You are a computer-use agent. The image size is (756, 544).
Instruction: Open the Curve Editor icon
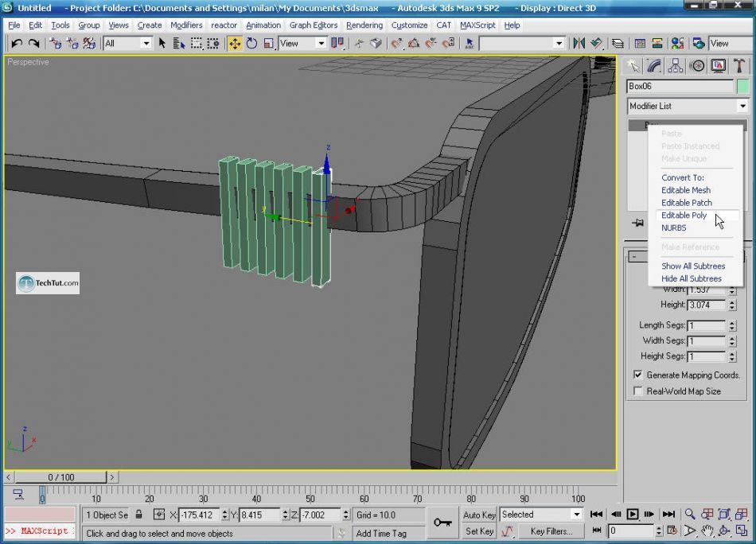coord(640,44)
